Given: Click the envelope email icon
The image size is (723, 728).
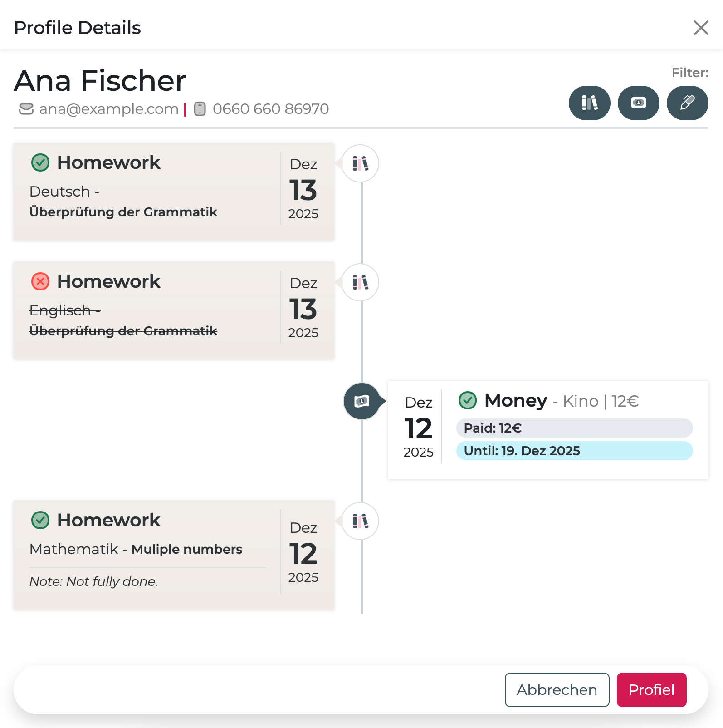Looking at the screenshot, I should point(26,109).
